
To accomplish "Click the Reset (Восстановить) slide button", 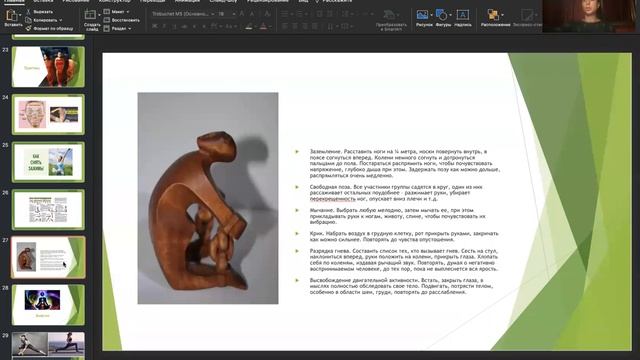I will coord(122,20).
